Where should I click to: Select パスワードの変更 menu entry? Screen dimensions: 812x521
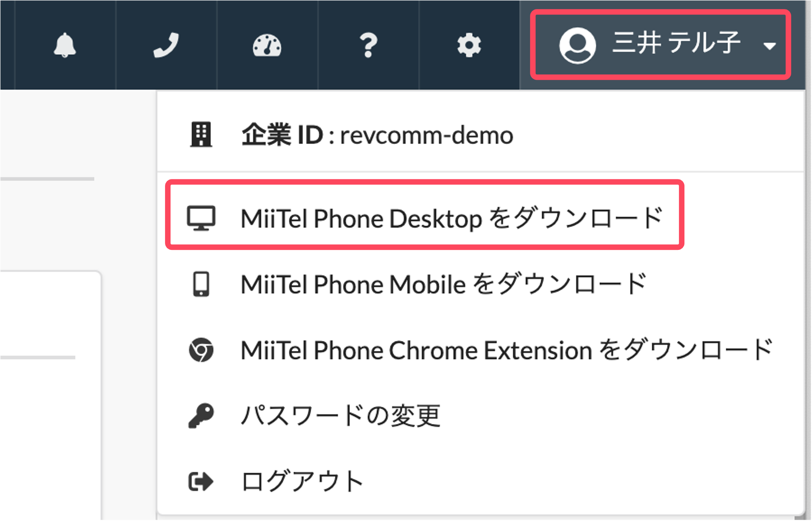pos(341,416)
